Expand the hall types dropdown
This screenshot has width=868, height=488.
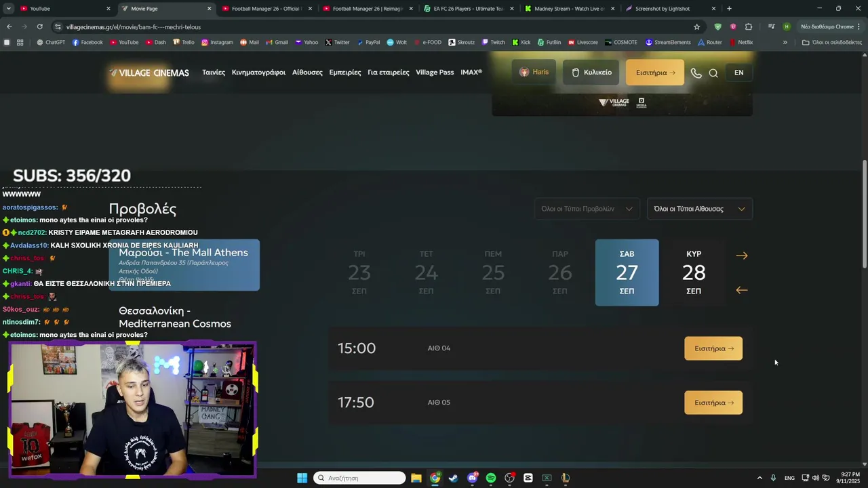tap(700, 209)
